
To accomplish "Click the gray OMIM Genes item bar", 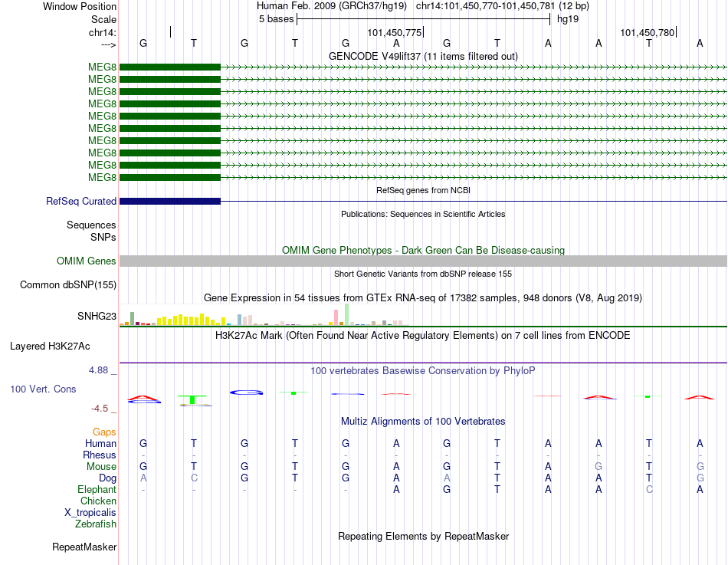I will [x=423, y=261].
